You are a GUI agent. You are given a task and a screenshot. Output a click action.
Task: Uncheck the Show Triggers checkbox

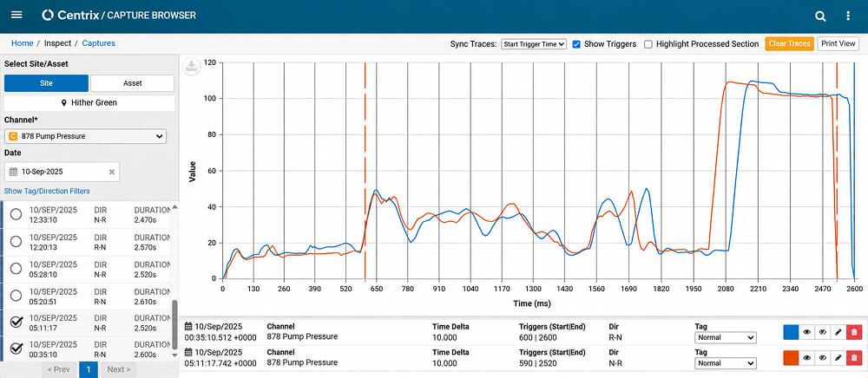(x=576, y=44)
